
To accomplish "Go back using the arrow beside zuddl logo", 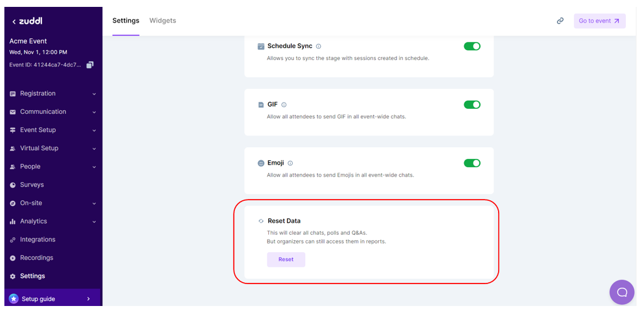I will [14, 21].
